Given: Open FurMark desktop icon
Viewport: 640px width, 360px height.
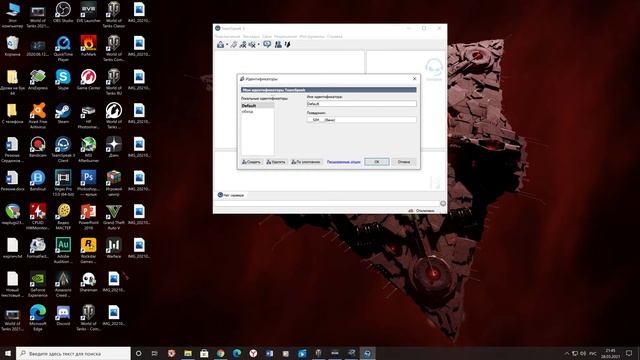Looking at the screenshot, I should click(88, 46).
